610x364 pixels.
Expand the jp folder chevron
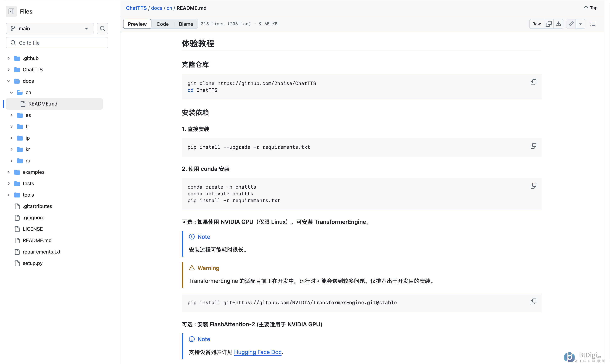point(11,138)
